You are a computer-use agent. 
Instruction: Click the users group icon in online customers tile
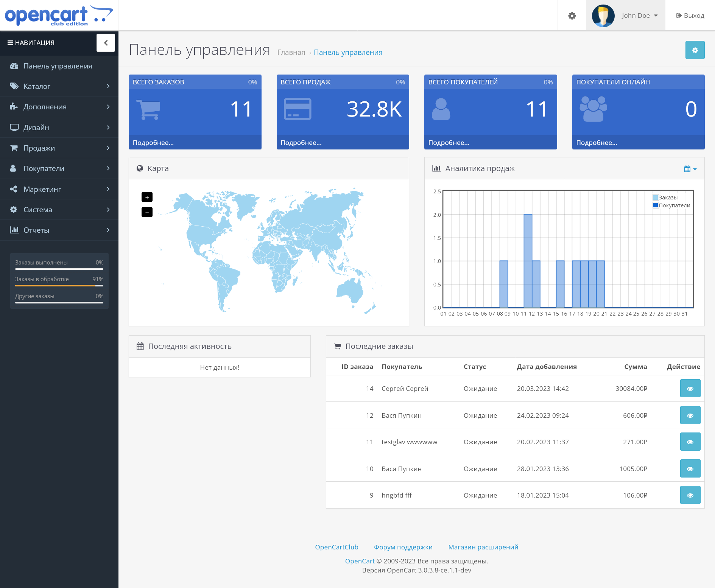pyautogui.click(x=593, y=109)
